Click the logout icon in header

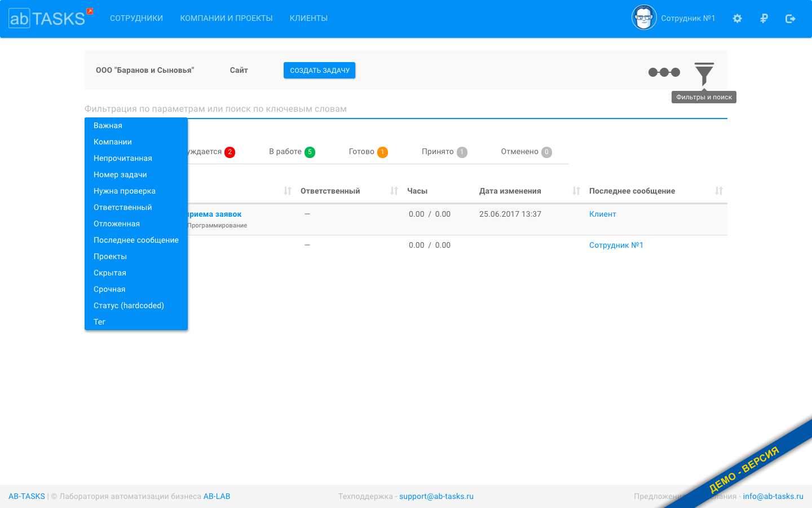(x=790, y=19)
